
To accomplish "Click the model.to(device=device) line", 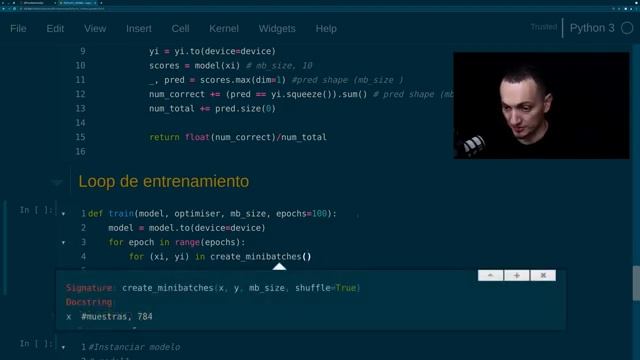I will tap(187, 228).
